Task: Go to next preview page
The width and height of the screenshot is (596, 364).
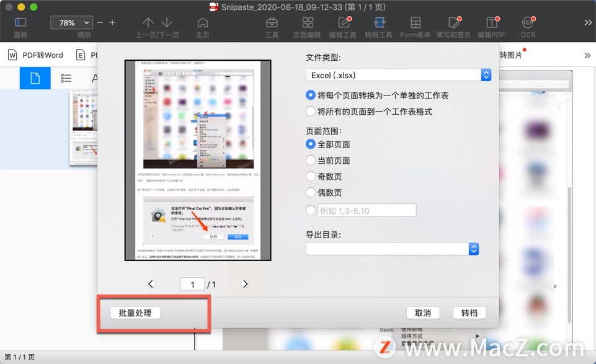Action: 245,284
